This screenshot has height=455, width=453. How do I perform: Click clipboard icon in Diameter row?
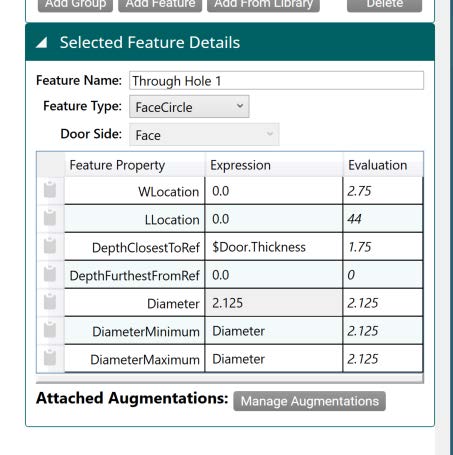pyautogui.click(x=50, y=302)
